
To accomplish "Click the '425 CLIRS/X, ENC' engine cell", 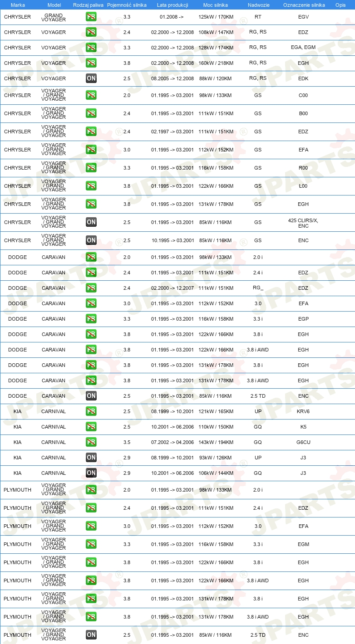I will (x=303, y=223).
